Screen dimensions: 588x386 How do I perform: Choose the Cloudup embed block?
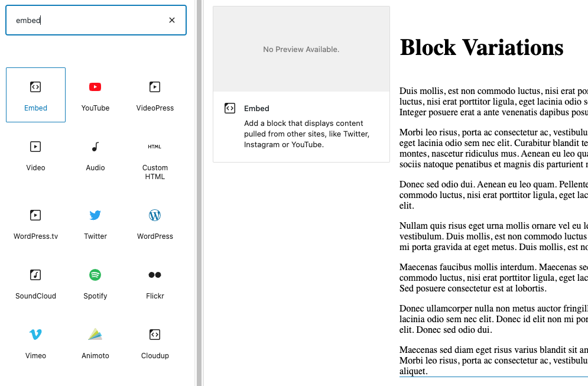(155, 342)
